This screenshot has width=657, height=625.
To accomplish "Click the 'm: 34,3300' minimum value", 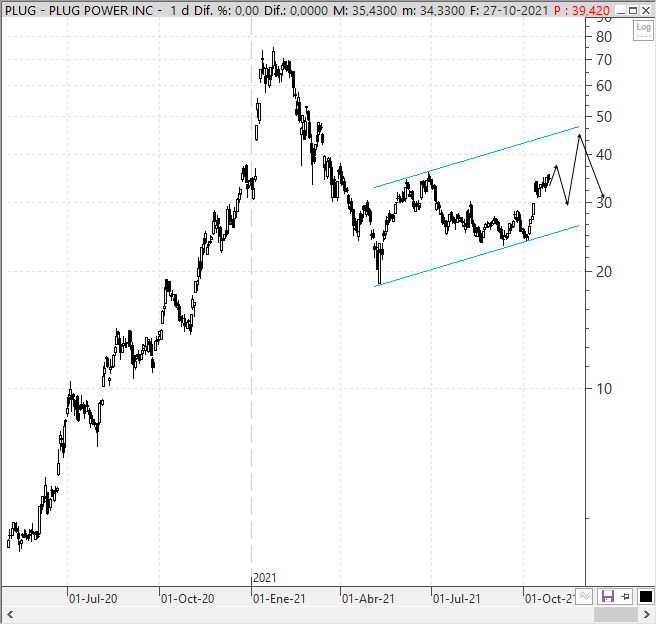I will [x=433, y=10].
